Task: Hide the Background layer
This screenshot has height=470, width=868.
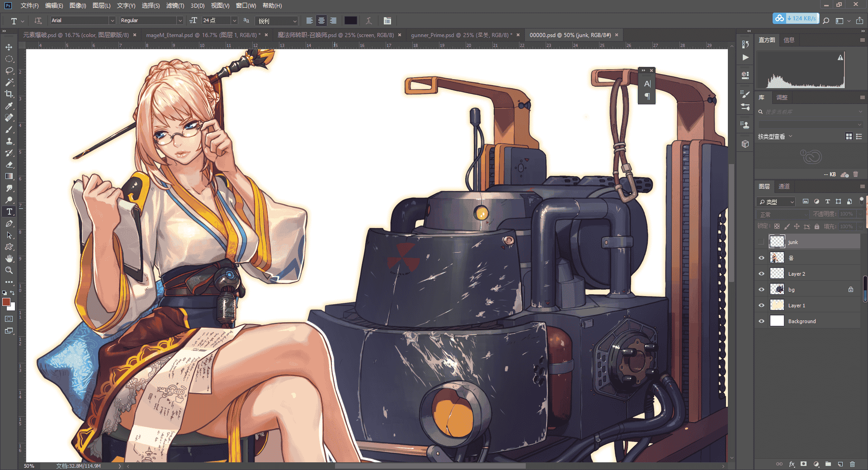Action: coord(761,321)
